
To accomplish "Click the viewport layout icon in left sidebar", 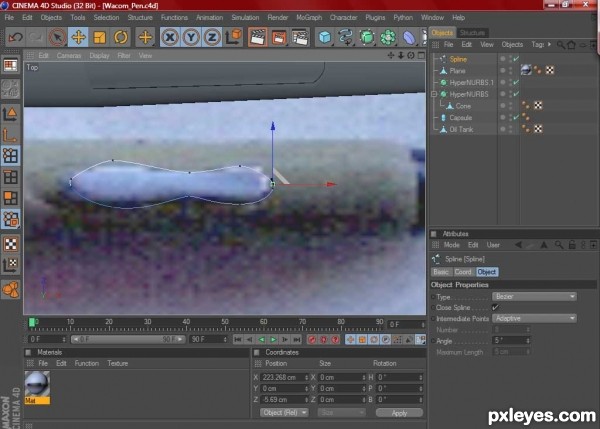I will point(10,66).
